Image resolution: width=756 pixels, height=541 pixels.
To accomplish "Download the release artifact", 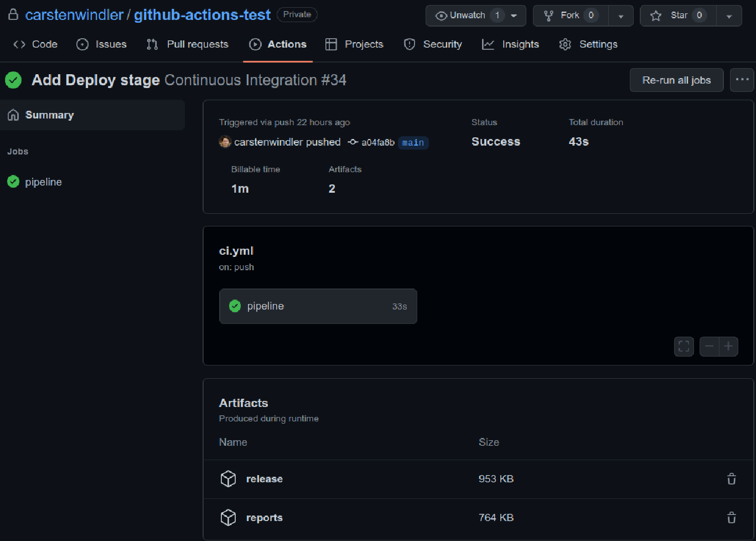I will [x=264, y=479].
